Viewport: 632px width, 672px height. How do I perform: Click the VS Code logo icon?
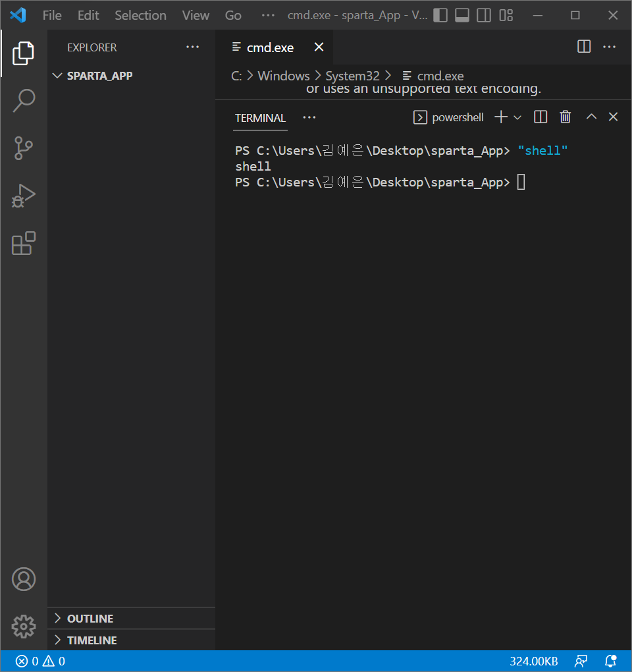click(18, 15)
